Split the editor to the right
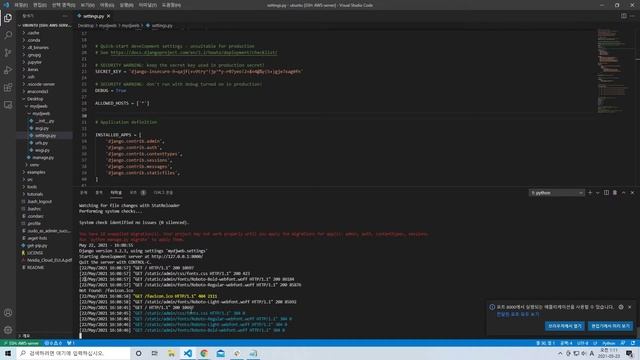This screenshot has width=640, height=360. 624,16
